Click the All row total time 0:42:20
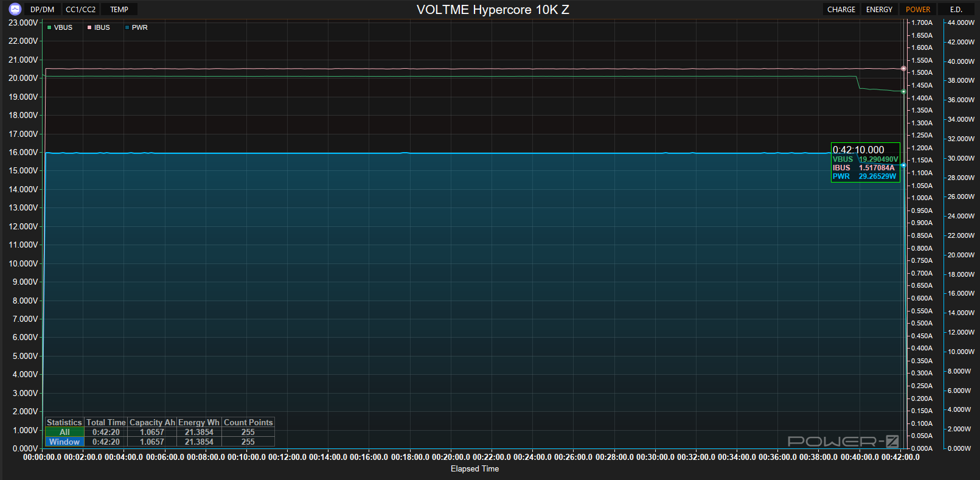 click(x=106, y=432)
